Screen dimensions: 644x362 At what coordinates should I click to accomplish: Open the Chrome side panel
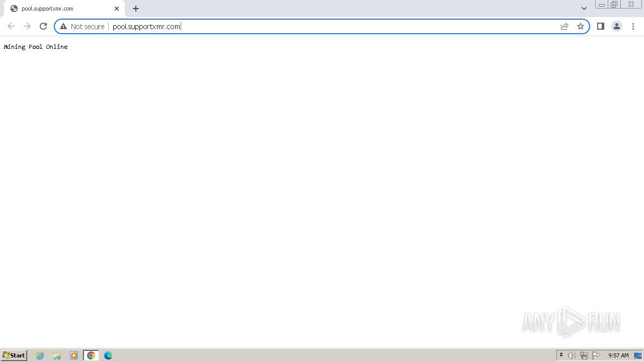click(600, 26)
